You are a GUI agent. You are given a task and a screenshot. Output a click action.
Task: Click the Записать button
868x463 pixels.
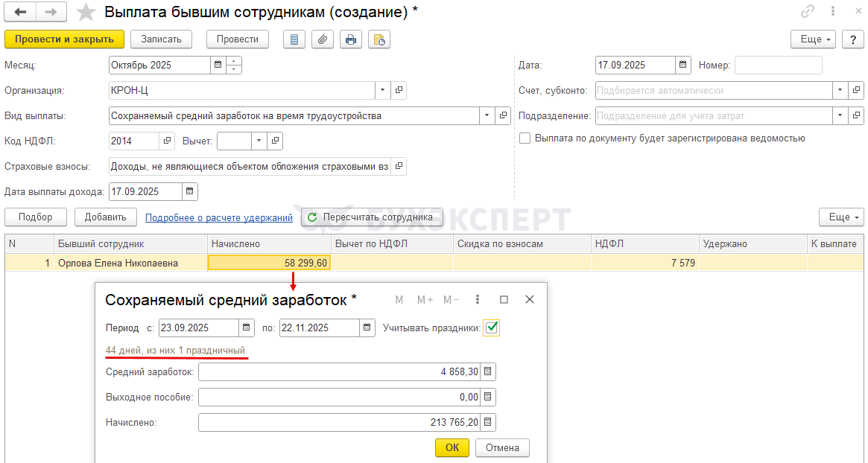[161, 39]
